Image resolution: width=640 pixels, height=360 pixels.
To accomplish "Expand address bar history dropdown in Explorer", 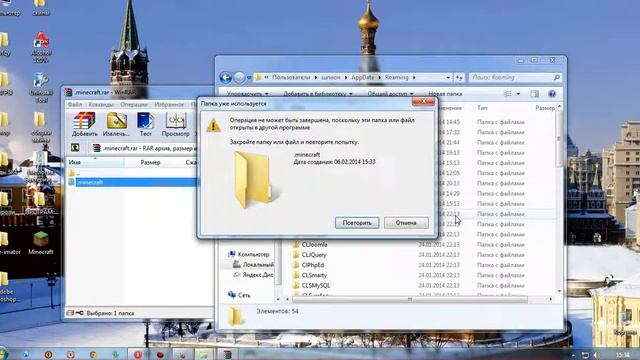I will point(448,78).
